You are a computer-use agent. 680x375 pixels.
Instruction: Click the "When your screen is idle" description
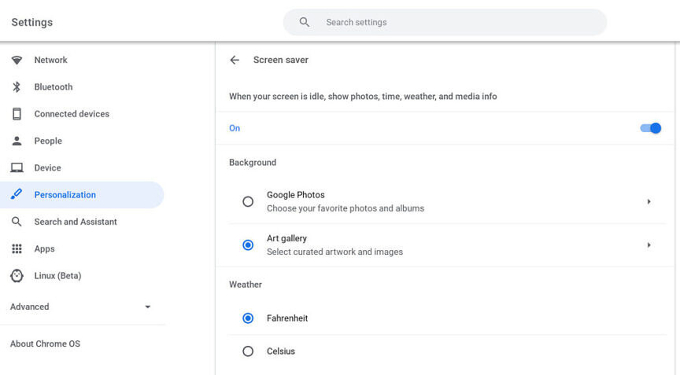(x=363, y=96)
